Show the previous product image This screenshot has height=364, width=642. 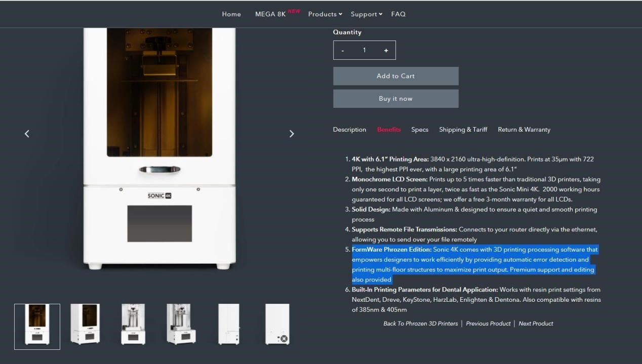coord(27,134)
